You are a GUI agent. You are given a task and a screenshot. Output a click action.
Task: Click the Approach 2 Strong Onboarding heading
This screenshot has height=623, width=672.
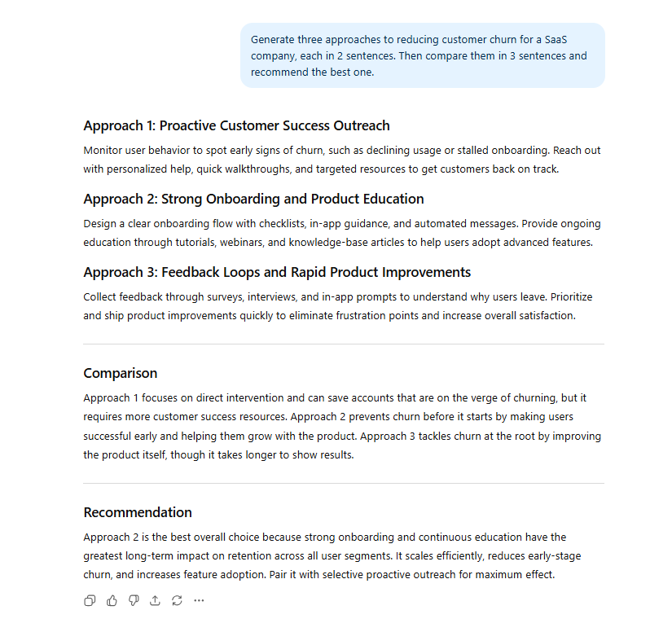[x=253, y=199]
